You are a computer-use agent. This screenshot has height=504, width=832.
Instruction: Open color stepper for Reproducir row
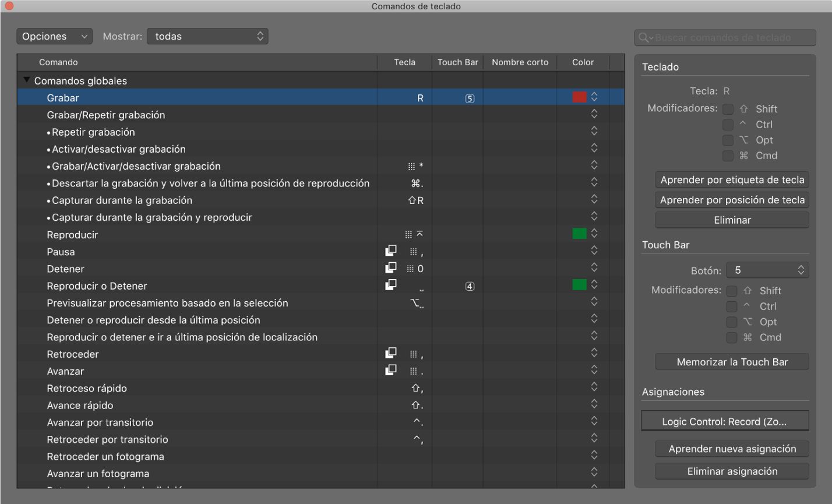pyautogui.click(x=594, y=233)
